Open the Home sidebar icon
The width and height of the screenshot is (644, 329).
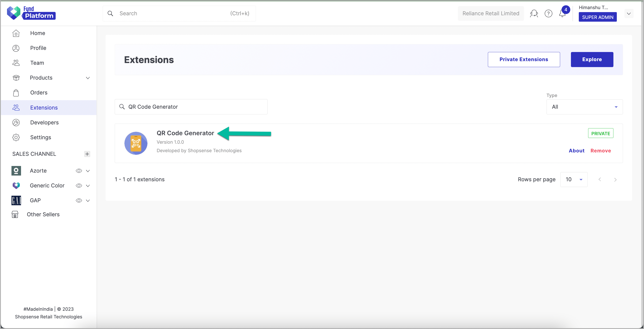pyautogui.click(x=16, y=33)
